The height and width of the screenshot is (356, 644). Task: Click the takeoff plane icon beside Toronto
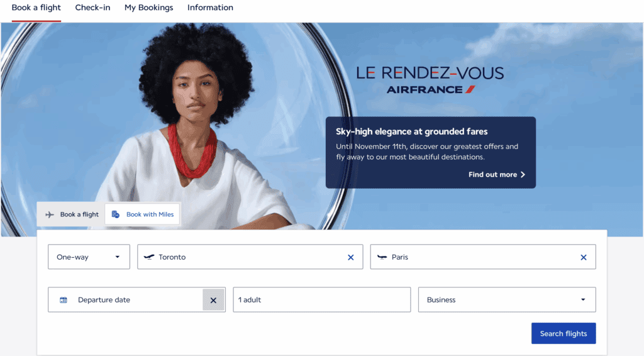(149, 257)
